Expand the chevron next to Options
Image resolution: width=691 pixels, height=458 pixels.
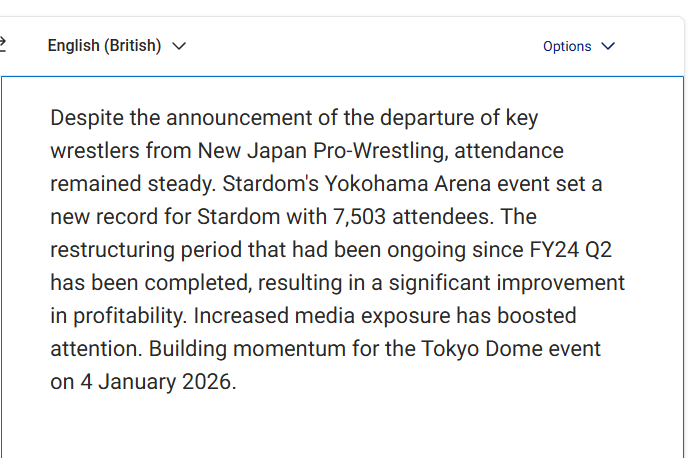tap(608, 46)
